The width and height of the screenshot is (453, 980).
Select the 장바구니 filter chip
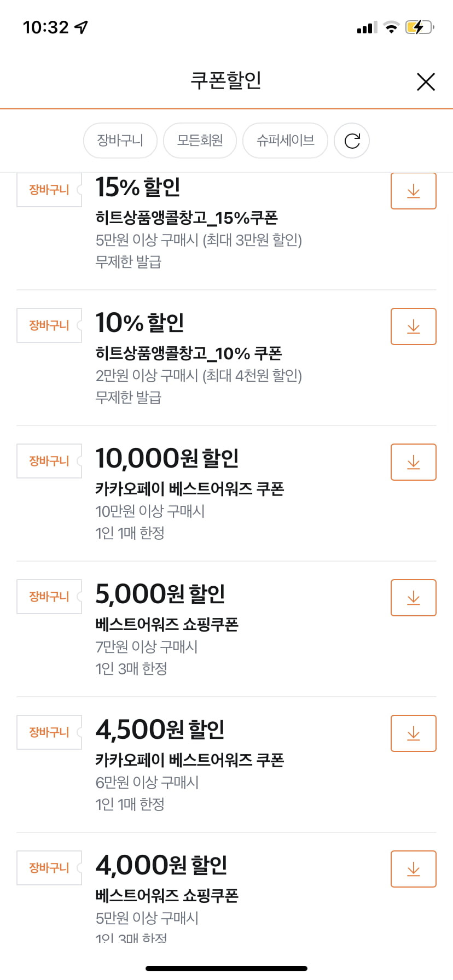click(120, 141)
